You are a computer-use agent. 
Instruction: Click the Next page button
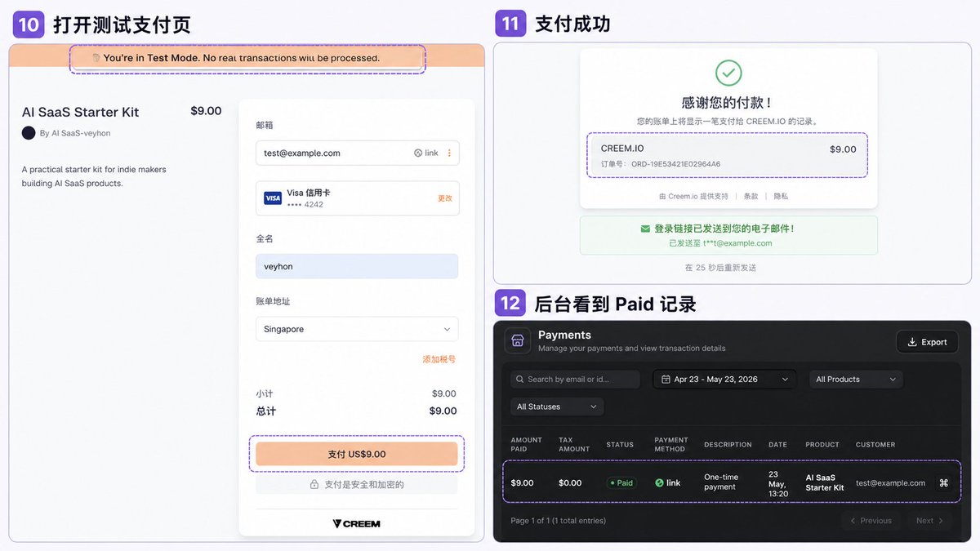929,521
